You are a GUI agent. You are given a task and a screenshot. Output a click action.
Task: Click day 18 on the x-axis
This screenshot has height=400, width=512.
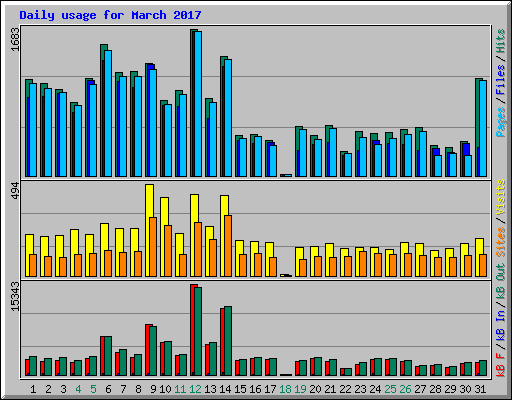285,389
